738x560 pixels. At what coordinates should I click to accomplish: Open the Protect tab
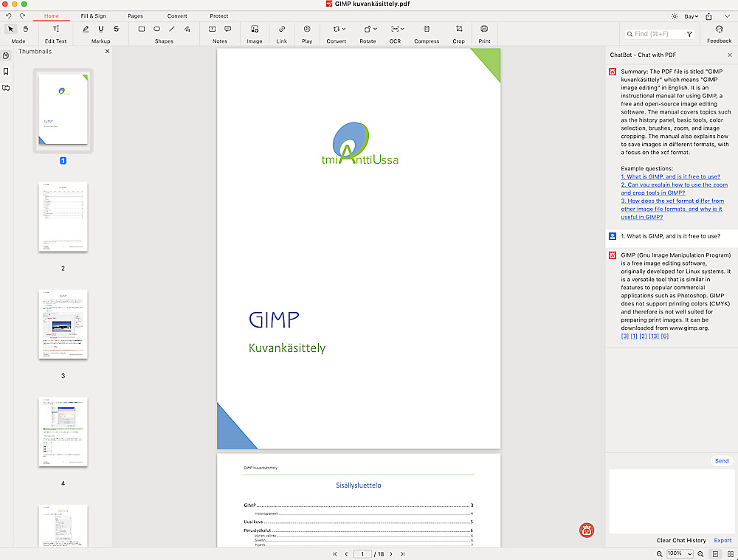[219, 15]
